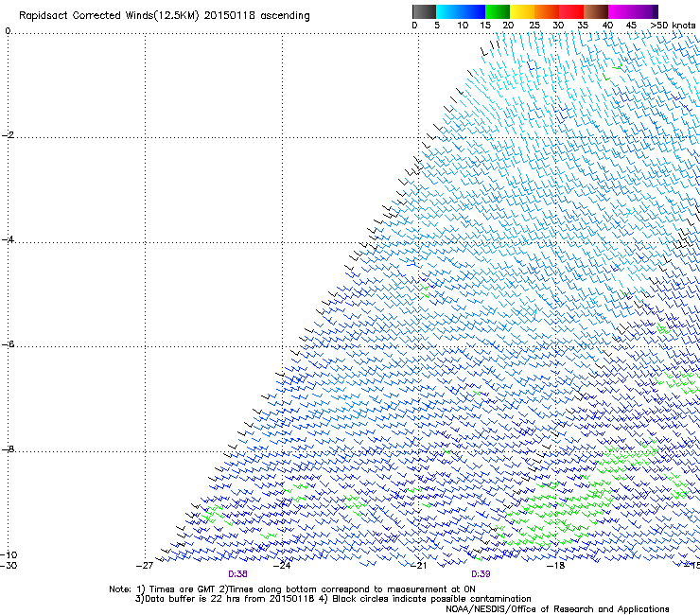Click the orange 25-30 knots color segment
700x615 pixels.
547,11
